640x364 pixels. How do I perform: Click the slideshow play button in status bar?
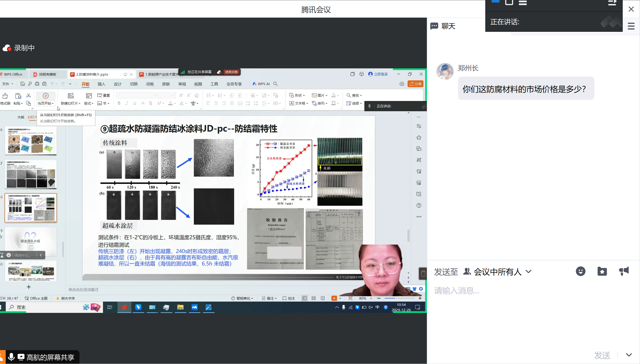point(334,298)
